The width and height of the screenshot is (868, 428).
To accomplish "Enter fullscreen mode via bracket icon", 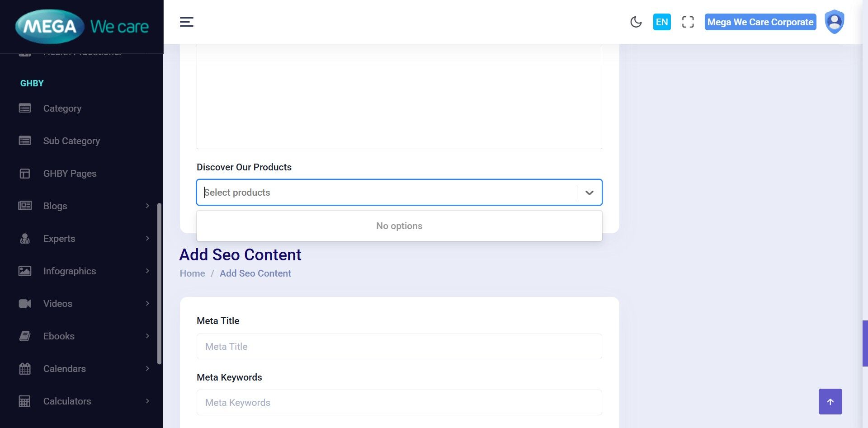I will (688, 22).
